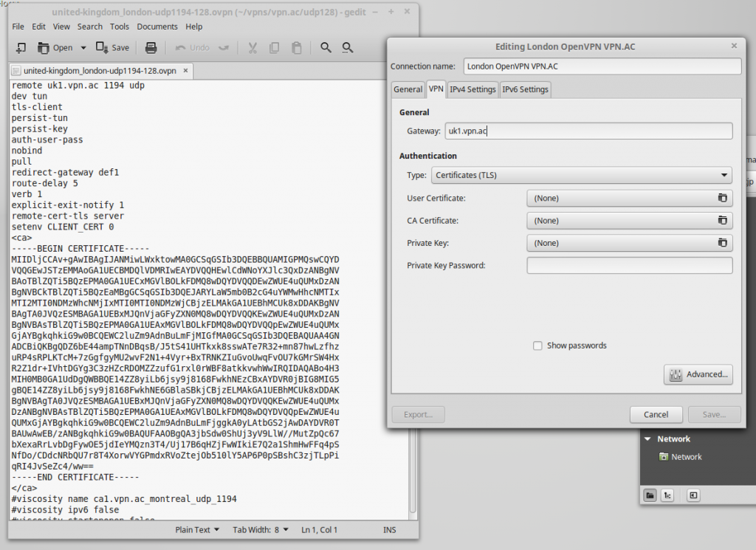
Task: Click the 'remote uk1.vpn.ac 1194 udp' line
Action: pyautogui.click(x=78, y=86)
